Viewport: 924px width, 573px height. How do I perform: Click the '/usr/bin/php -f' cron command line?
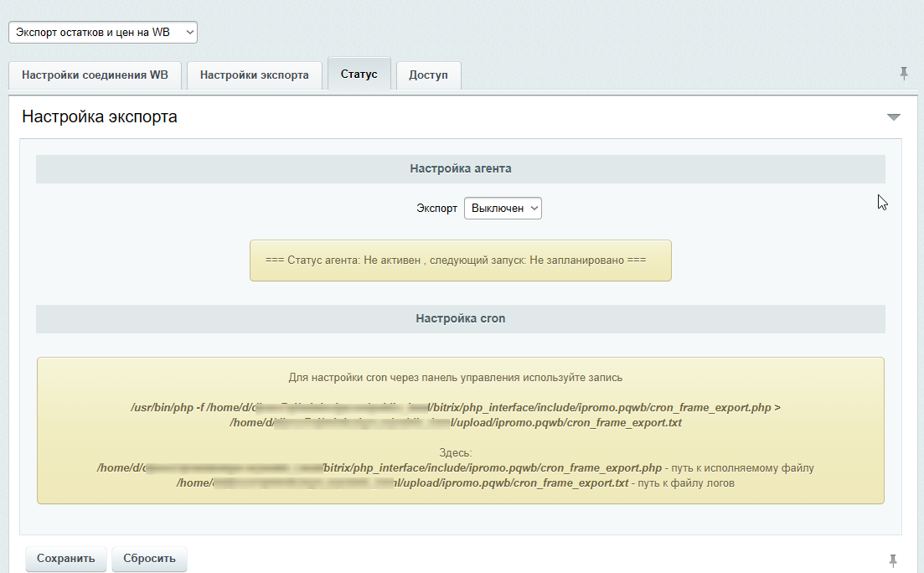[x=456, y=408]
